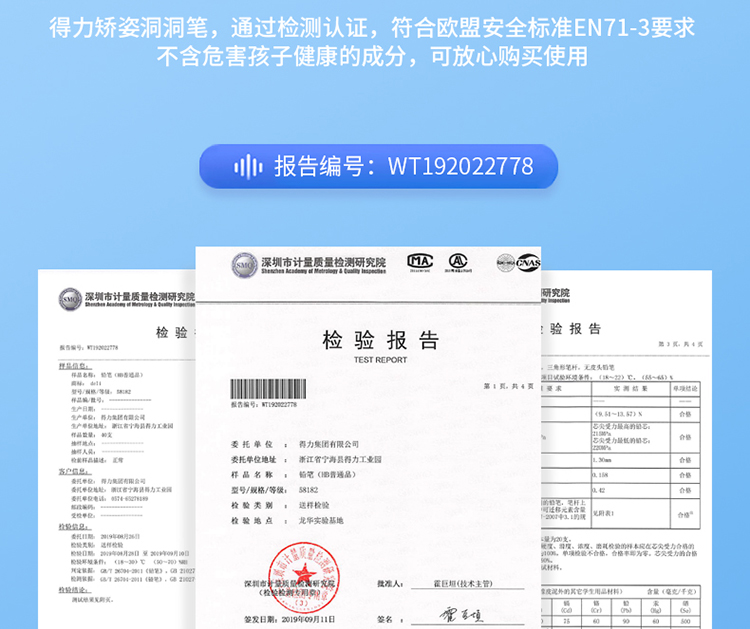Click the SMQ logo on left document
Screen dimensions: 750x629
pos(70,298)
